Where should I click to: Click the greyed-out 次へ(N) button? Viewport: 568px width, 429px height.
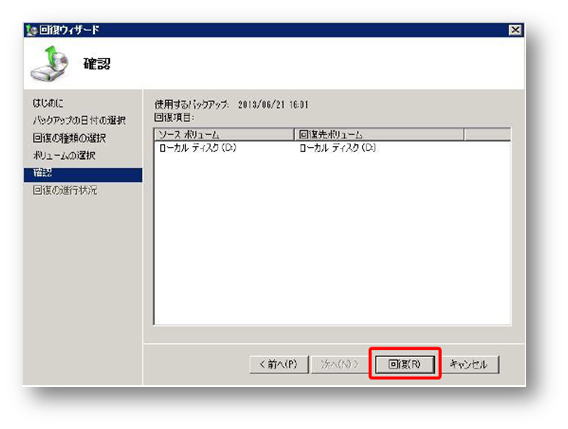[x=340, y=364]
